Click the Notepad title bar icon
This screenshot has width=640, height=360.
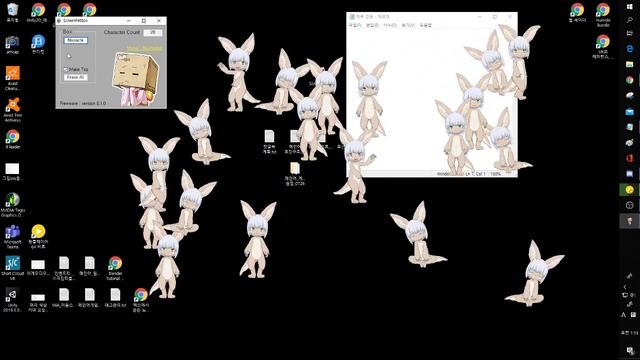(x=352, y=17)
